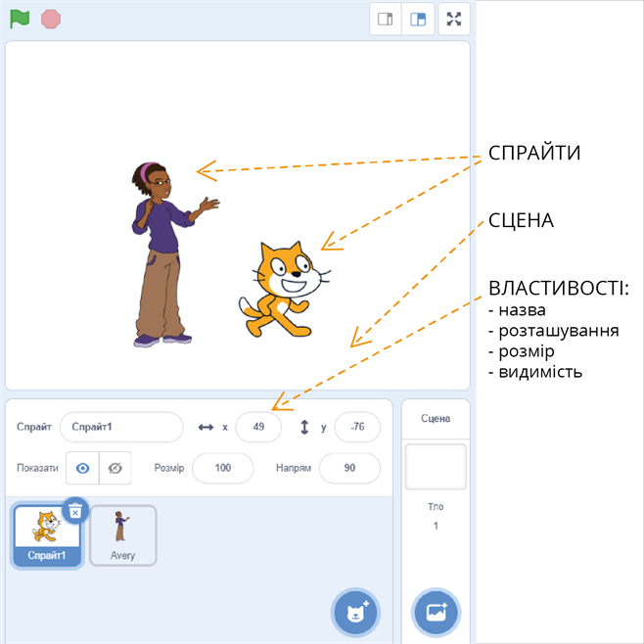
Task: Select the Спрайт1 cat sprite thumbnail
Action: point(45,533)
